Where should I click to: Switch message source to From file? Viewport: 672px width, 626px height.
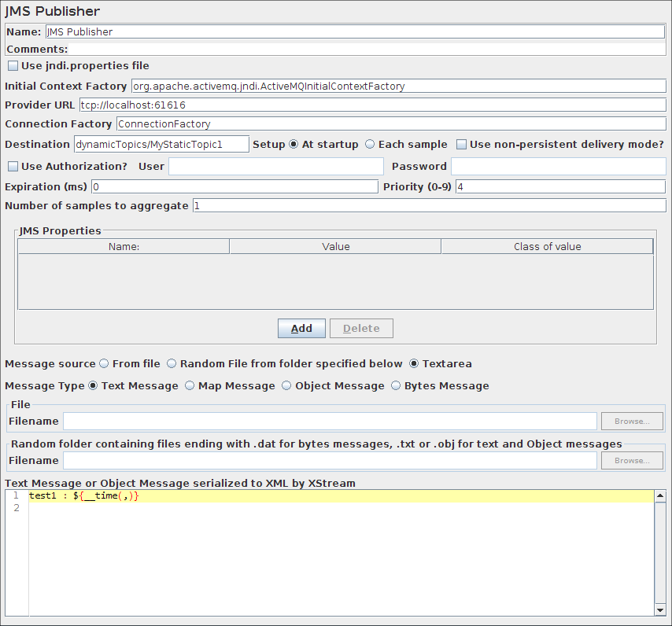pyautogui.click(x=104, y=363)
